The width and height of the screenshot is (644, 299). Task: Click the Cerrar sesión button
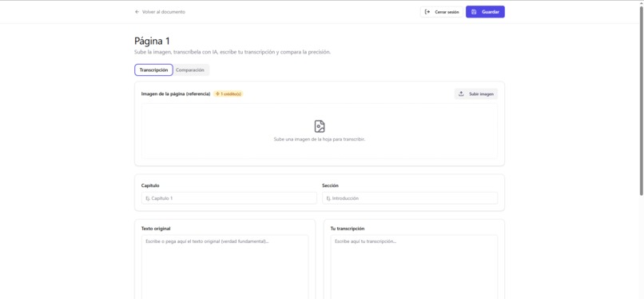442,12
